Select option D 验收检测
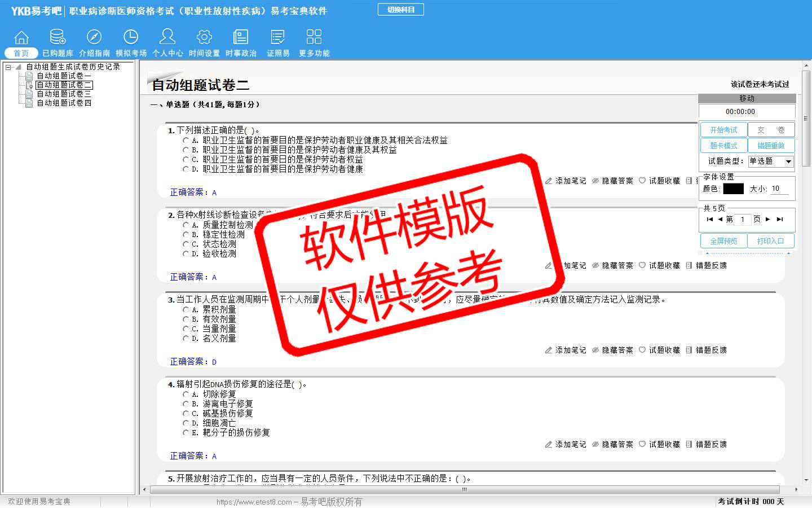 [x=186, y=253]
